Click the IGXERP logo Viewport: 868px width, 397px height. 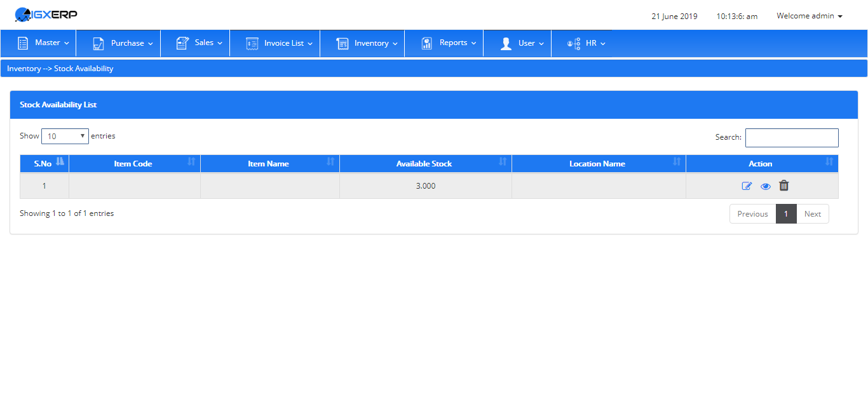[46, 14]
